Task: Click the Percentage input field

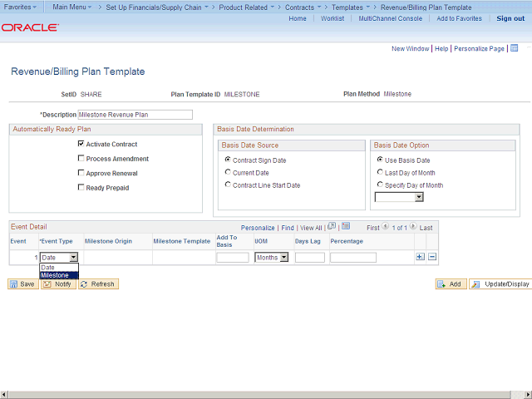Action: click(x=352, y=257)
